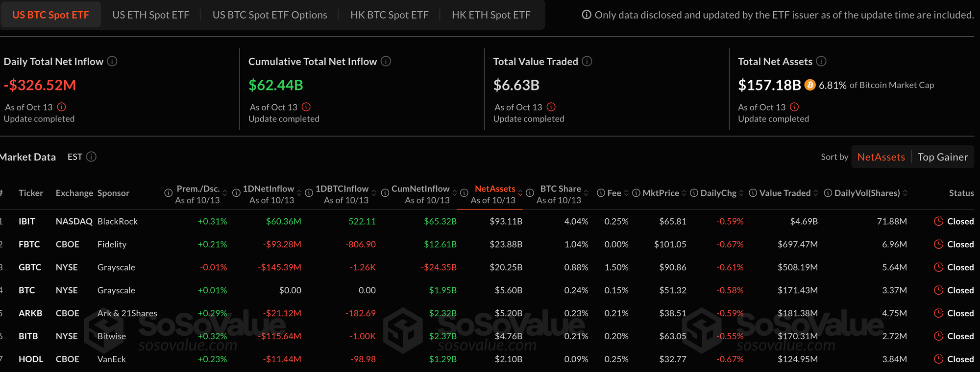The width and height of the screenshot is (980, 372).
Task: Sort table by CumNetInflow column arrows
Action: point(455,193)
